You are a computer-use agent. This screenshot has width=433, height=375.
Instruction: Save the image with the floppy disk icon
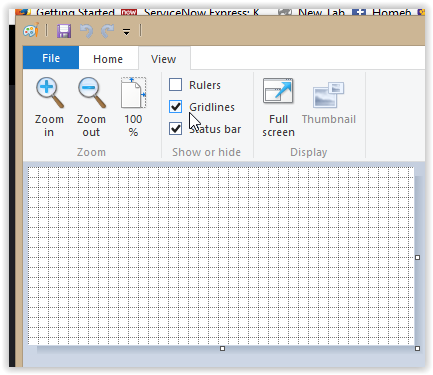pyautogui.click(x=64, y=31)
